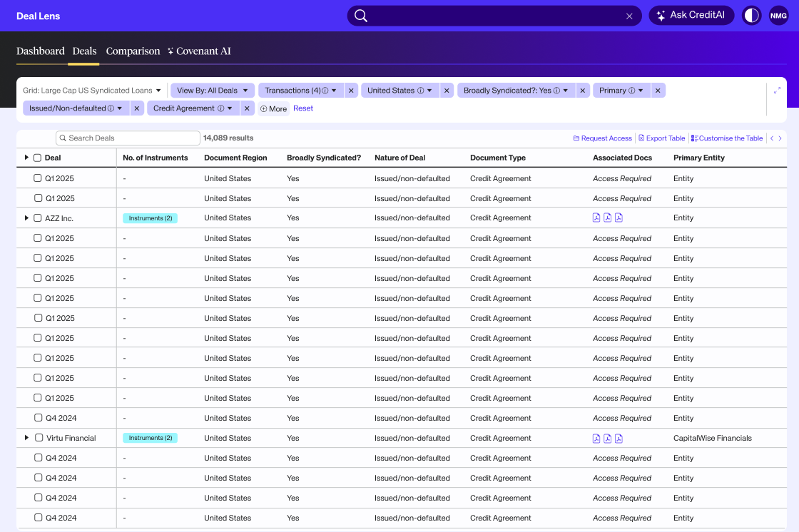Screen dimensions: 799x532
Task: Expand the AZZ Inc. deal row
Action: tap(27, 218)
